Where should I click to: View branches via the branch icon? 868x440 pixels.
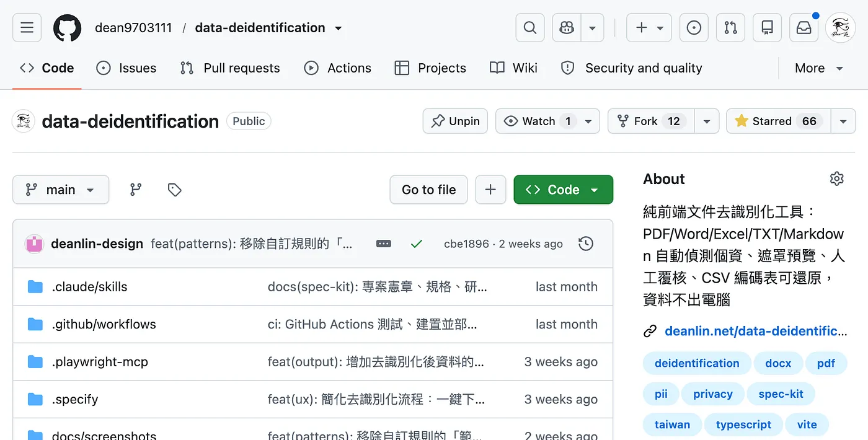click(136, 190)
